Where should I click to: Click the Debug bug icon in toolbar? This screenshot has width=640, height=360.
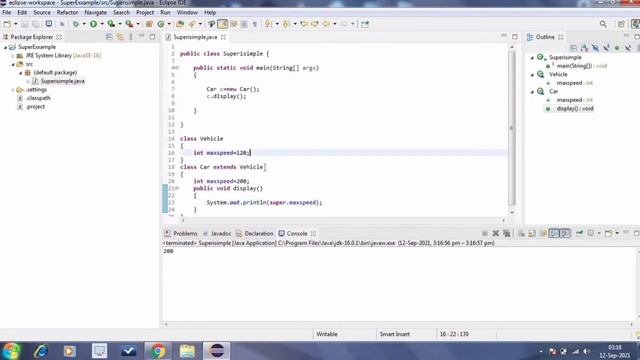(x=76, y=24)
